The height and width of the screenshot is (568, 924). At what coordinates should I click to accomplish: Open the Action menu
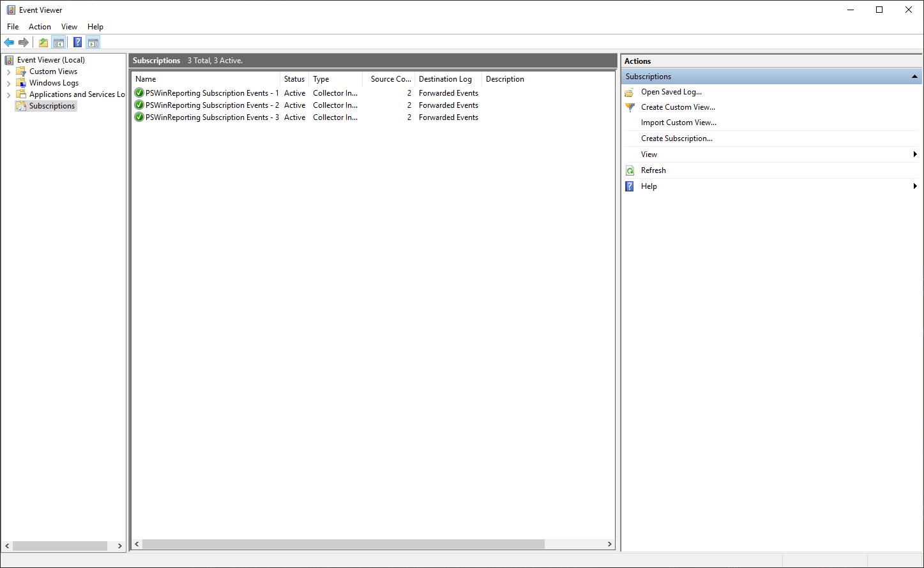click(40, 26)
